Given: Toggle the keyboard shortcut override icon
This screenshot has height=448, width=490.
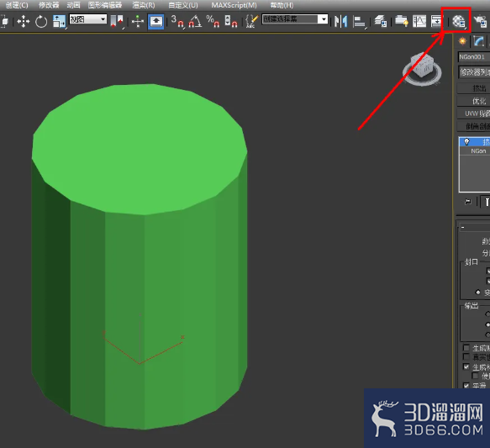Looking at the screenshot, I should pos(156,22).
